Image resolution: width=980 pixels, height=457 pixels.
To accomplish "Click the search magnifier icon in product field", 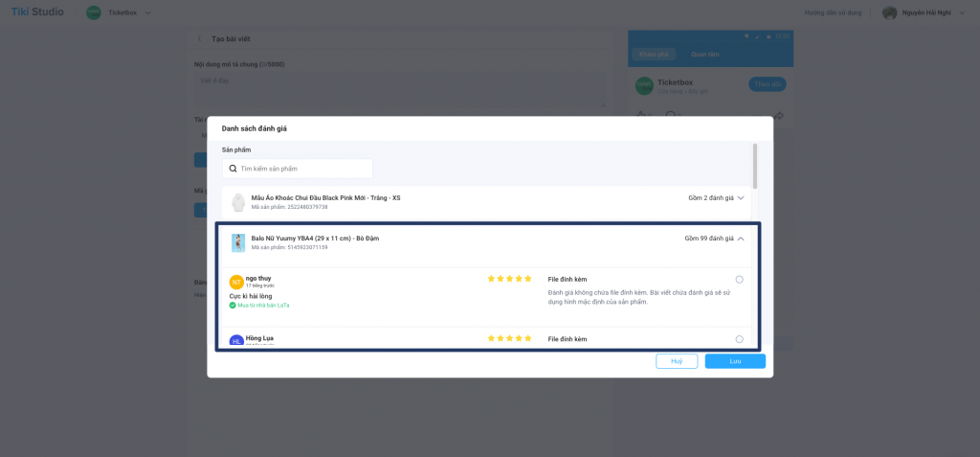I will pyautogui.click(x=234, y=169).
